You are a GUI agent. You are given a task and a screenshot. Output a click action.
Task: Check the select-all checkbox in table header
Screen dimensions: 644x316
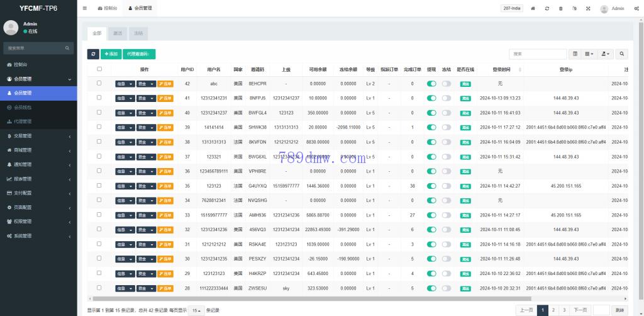(x=99, y=69)
